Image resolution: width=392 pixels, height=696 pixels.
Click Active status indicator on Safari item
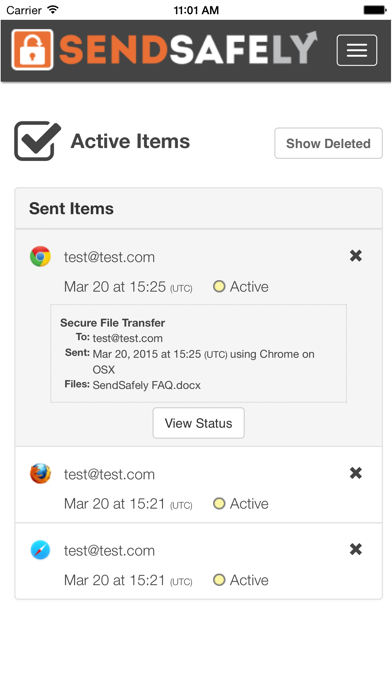pos(241,580)
